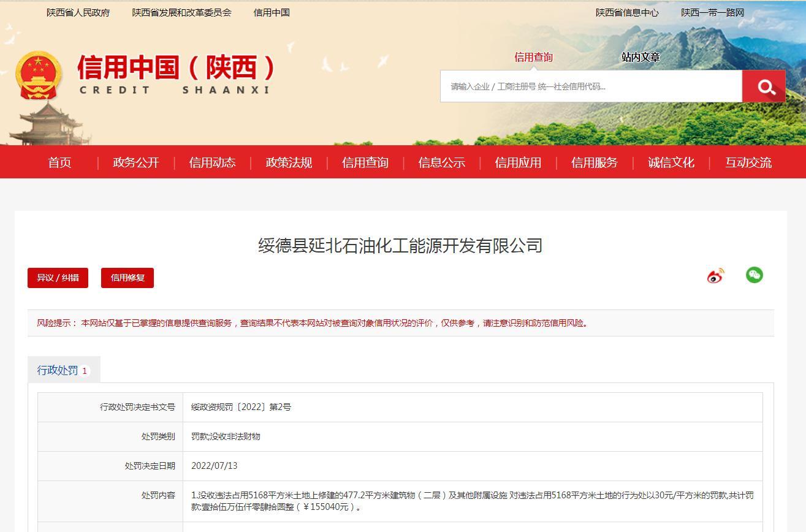Open 信用应用 menu item
The width and height of the screenshot is (806, 532).
(518, 162)
